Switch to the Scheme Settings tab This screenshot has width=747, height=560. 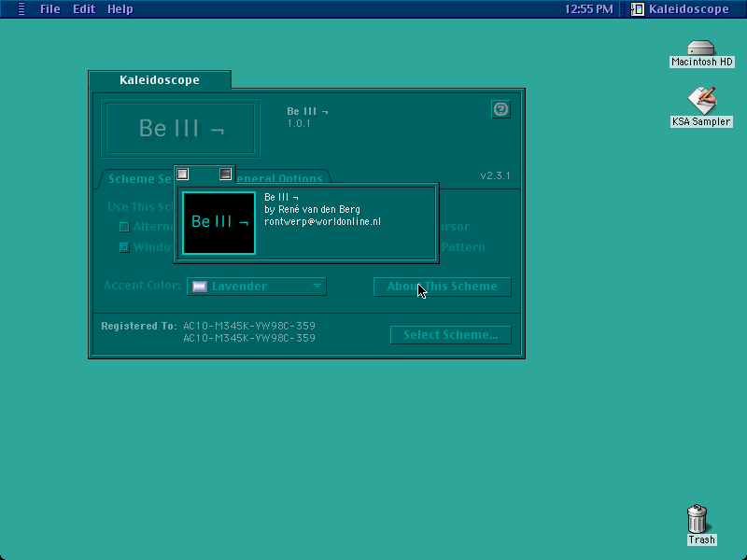pyautogui.click(x=139, y=179)
